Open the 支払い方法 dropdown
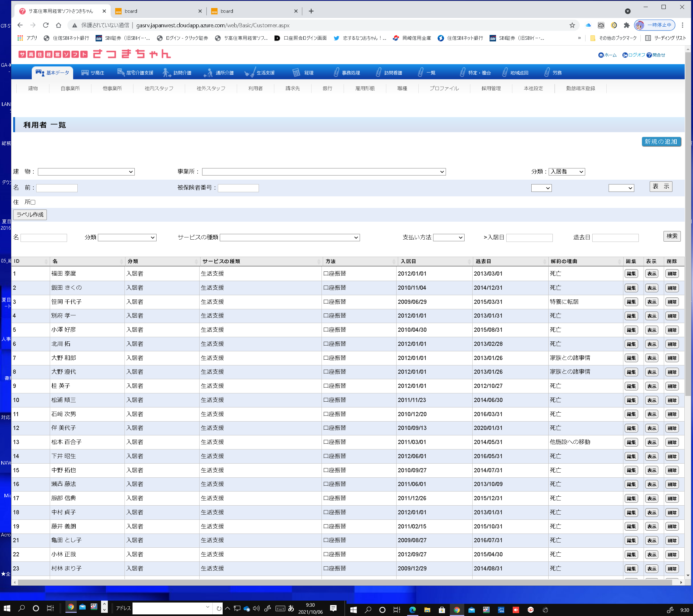693x616 pixels. 448,238
